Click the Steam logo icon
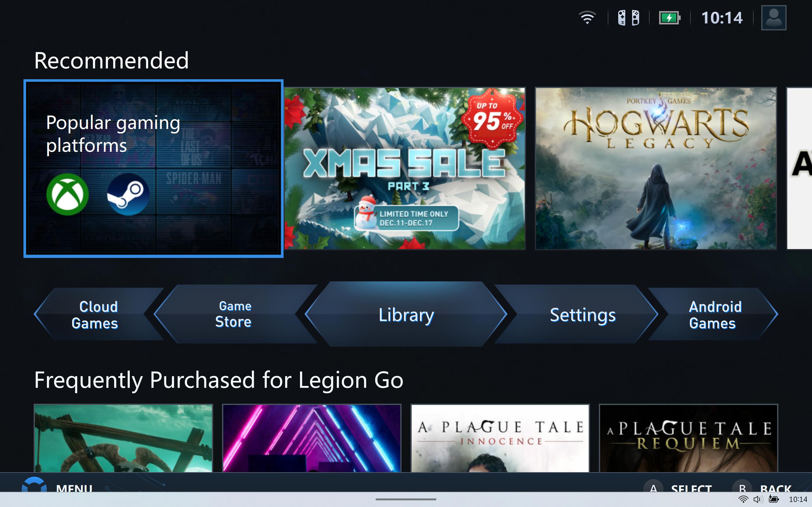 click(x=128, y=194)
